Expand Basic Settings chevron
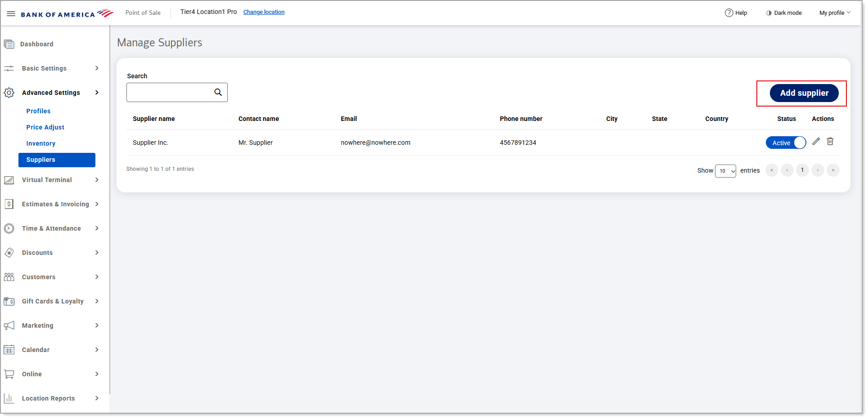This screenshot has width=868, height=419. pyautogui.click(x=97, y=68)
